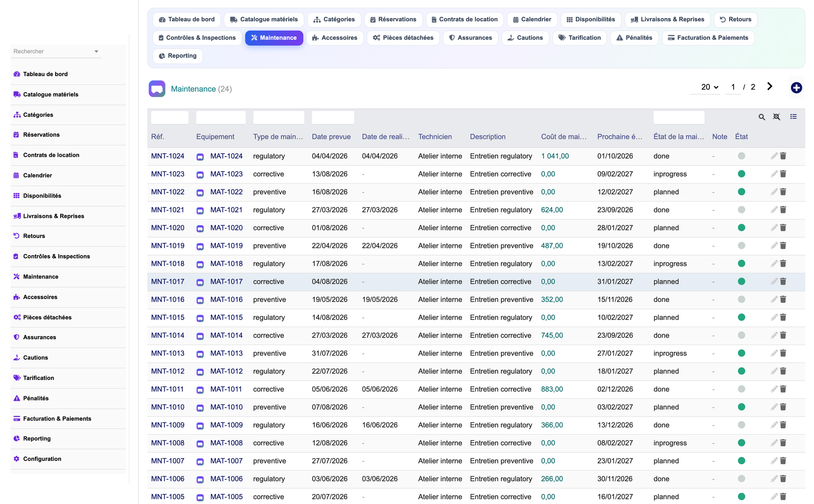The height and width of the screenshot is (504, 814).
Task: Toggle the status dot for MNT-1023
Action: [x=741, y=174]
